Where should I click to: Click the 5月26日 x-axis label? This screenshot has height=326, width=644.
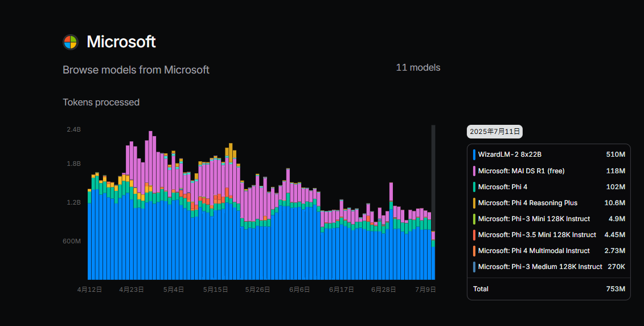(257, 290)
